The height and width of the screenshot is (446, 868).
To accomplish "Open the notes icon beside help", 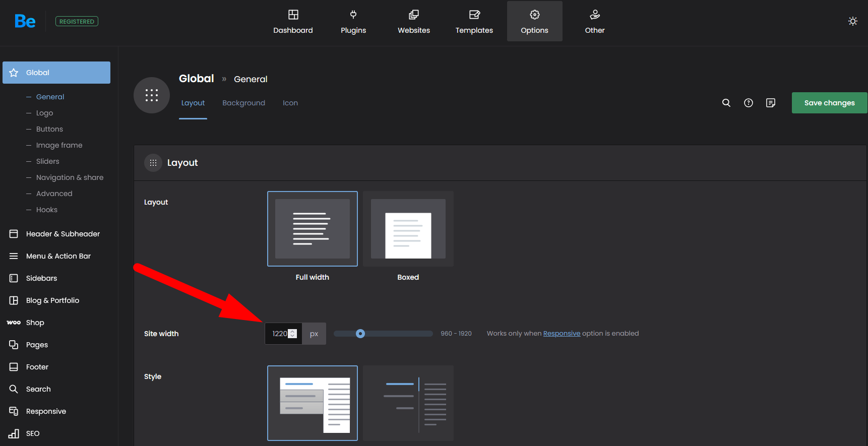I will 770,103.
